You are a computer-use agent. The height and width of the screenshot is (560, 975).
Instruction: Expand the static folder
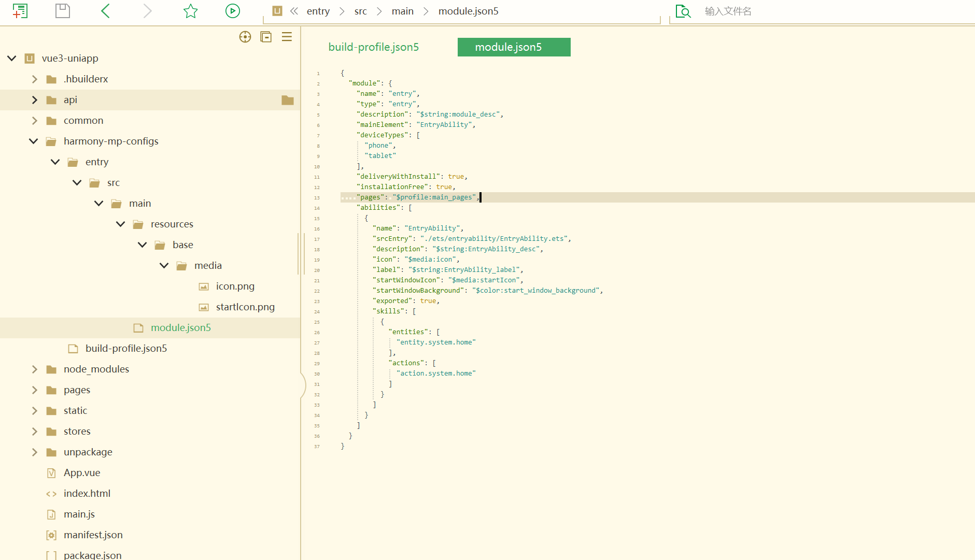tap(34, 411)
